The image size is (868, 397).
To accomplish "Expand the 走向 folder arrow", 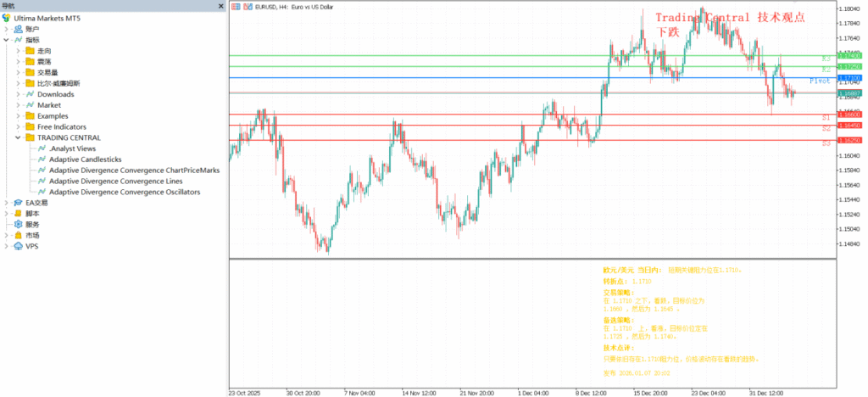I will (19, 50).
